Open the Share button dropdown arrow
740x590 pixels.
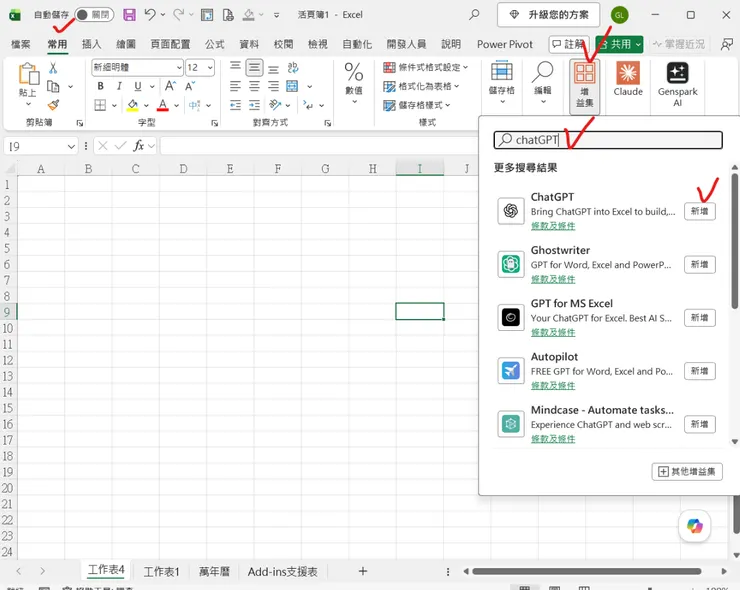[638, 44]
